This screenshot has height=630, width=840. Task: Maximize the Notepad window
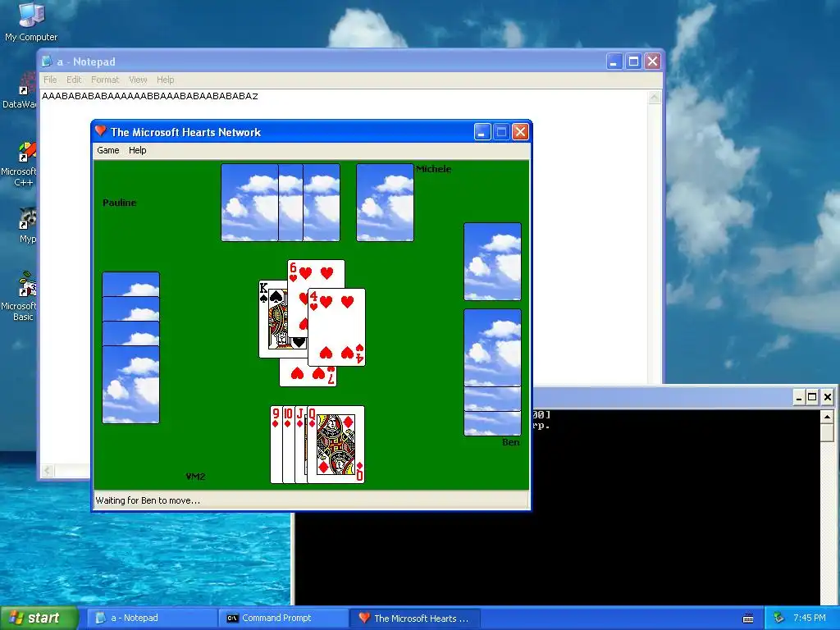tap(633, 62)
